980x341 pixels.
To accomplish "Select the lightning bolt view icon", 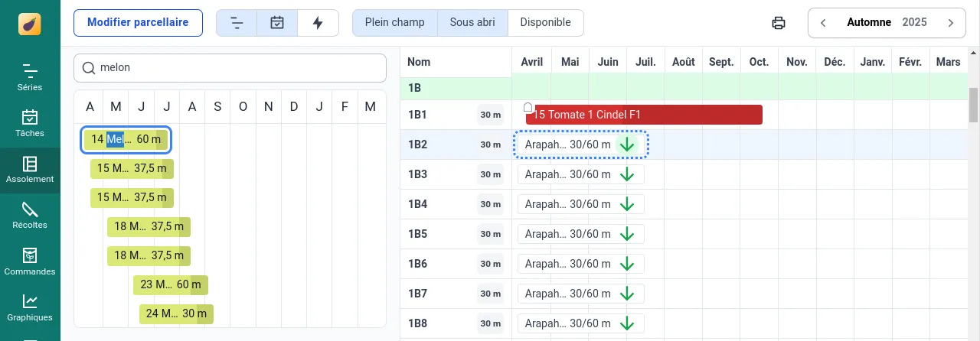I will click(x=318, y=23).
